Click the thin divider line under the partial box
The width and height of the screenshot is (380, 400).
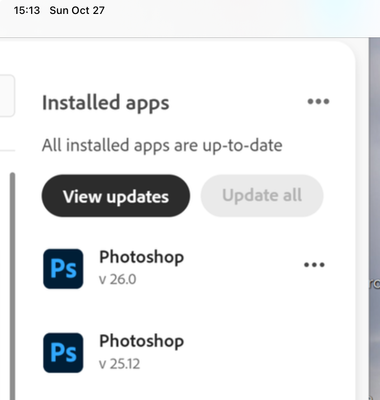tap(7, 151)
